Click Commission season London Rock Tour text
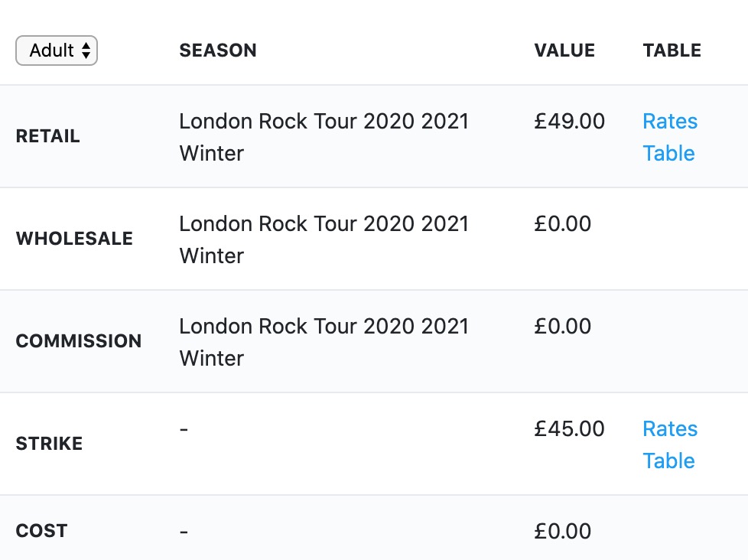The width and height of the screenshot is (748, 560). pyautogui.click(x=324, y=342)
